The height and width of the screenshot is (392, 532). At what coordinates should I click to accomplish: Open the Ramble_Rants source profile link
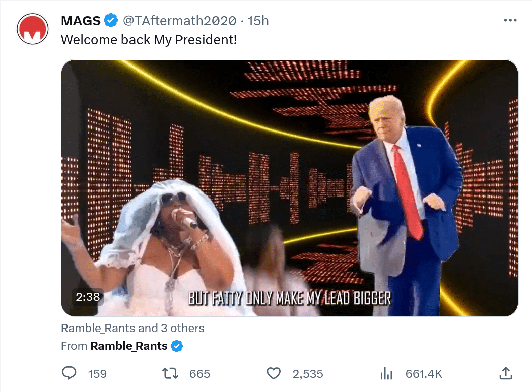click(x=129, y=346)
